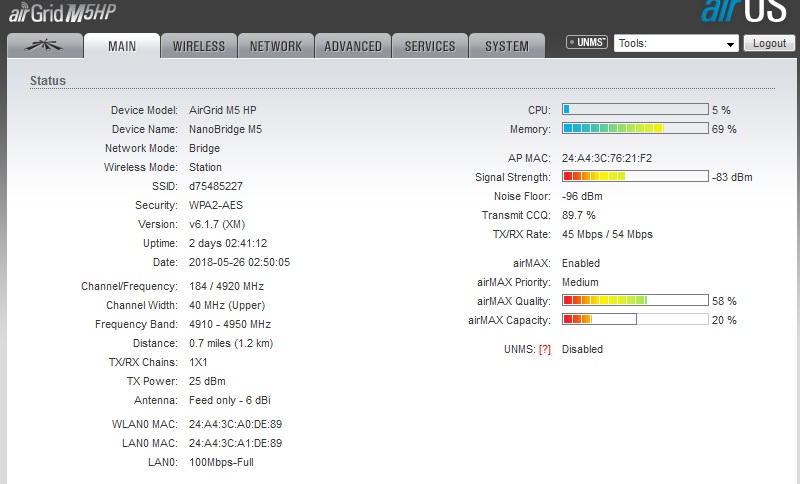Click TX Power value 25 dBm

(x=207, y=381)
